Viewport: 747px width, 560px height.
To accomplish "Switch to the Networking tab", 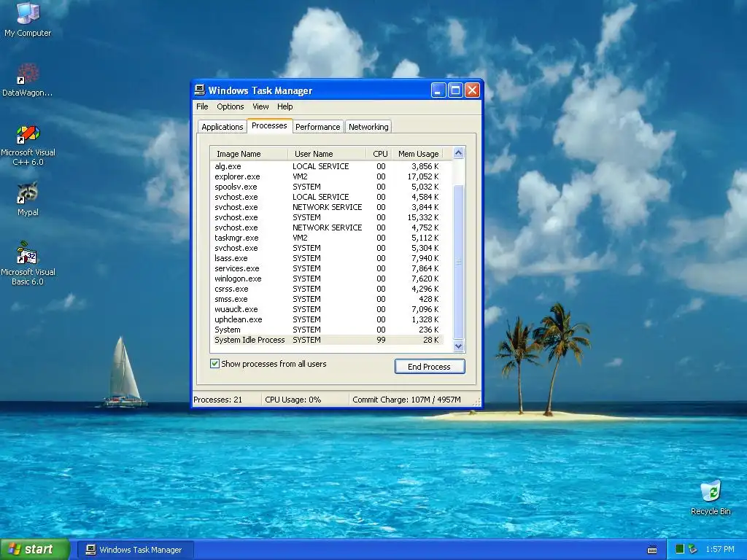I will (368, 127).
